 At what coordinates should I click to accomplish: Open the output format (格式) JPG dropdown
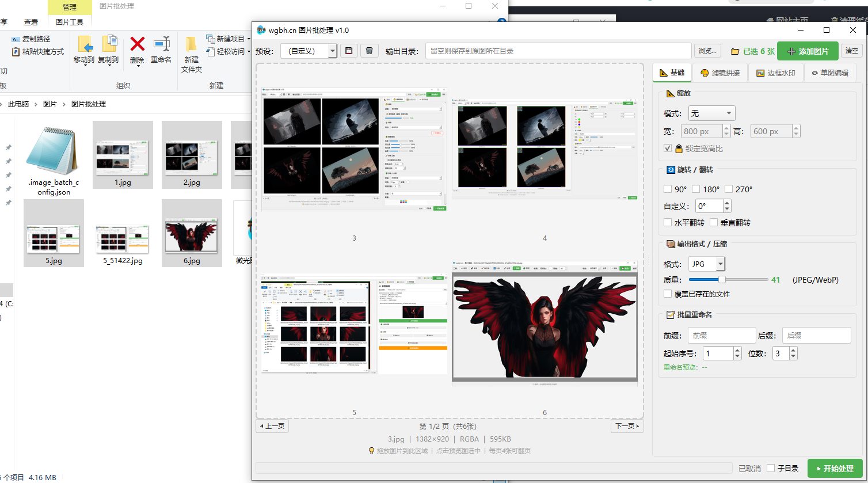click(707, 264)
